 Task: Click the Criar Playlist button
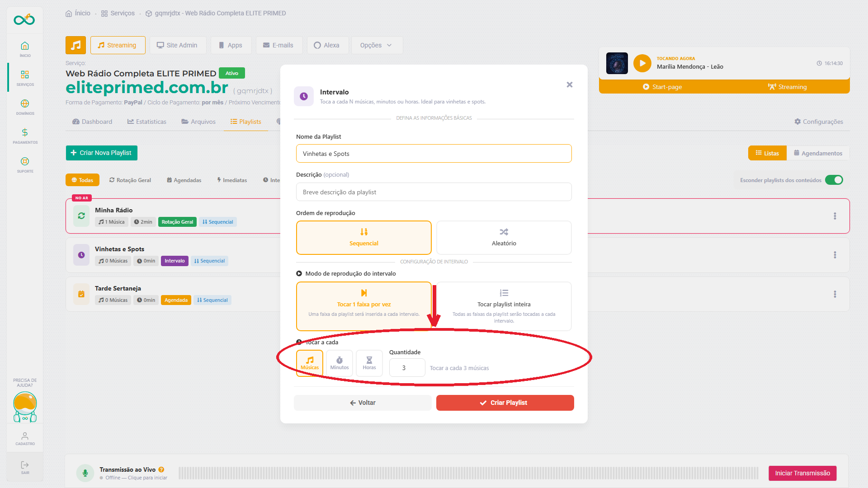click(505, 403)
